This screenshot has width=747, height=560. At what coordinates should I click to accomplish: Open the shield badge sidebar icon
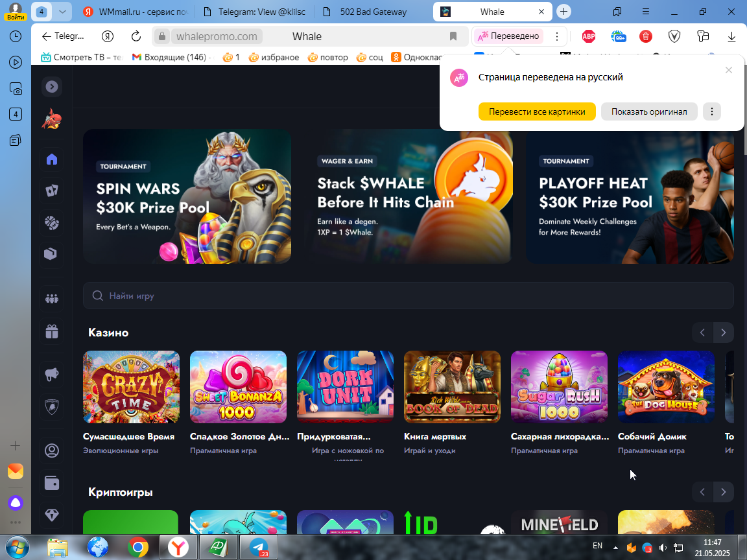[51, 406]
